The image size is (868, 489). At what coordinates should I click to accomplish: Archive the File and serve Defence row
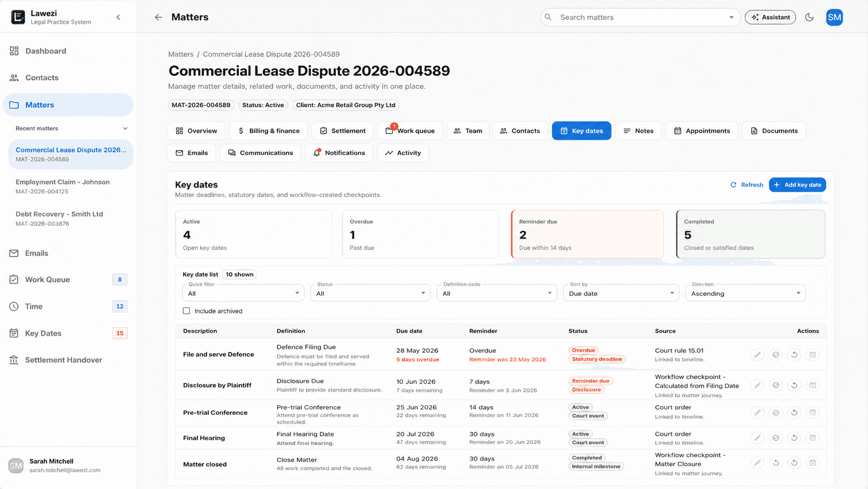pyautogui.click(x=812, y=354)
